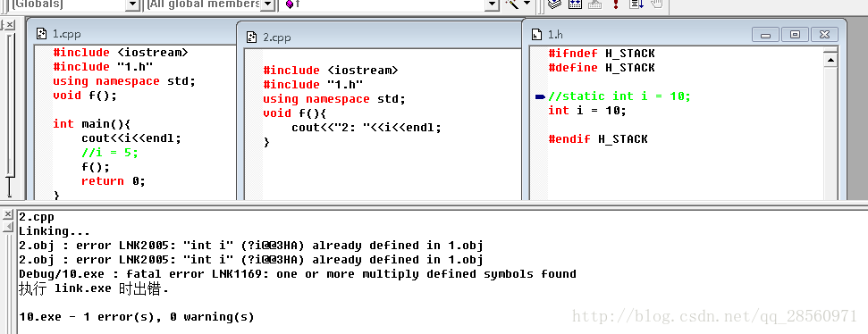The height and width of the screenshot is (334, 868).
Task: Expand the function 'f' members dropdown
Action: 493,4
